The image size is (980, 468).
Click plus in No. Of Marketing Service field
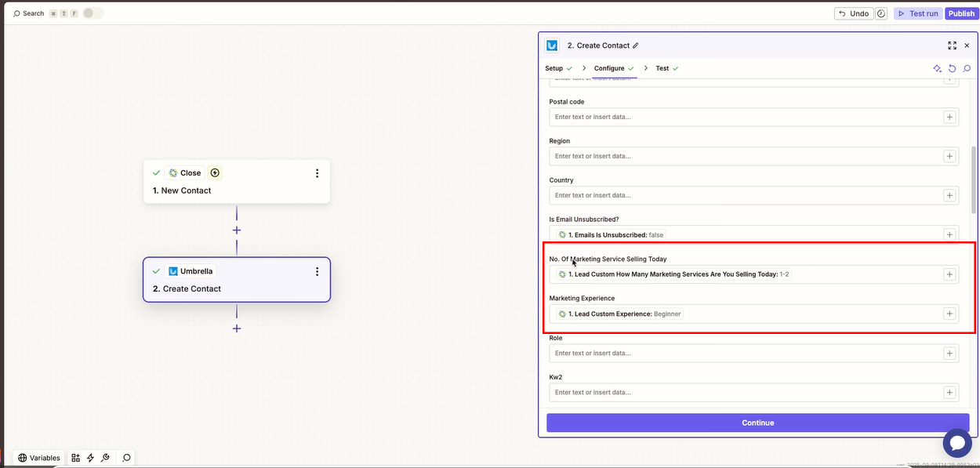(x=949, y=274)
